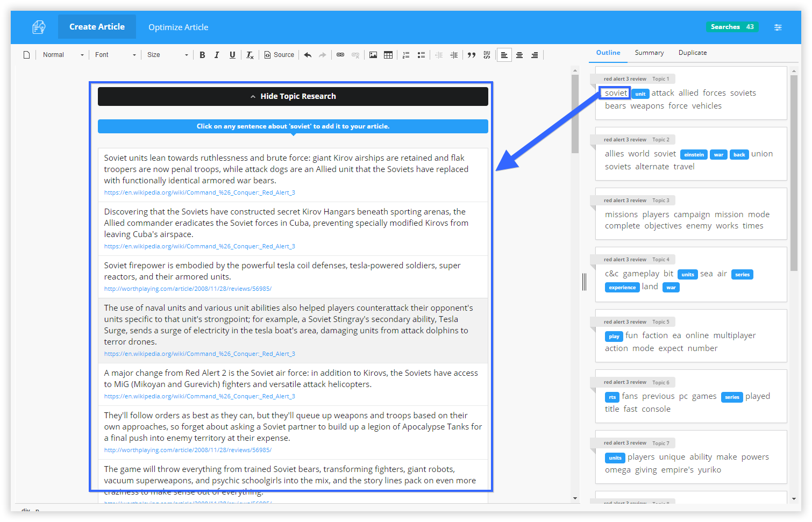The width and height of the screenshot is (812, 522).
Task: Click the Searches 43 counter button
Action: (732, 27)
